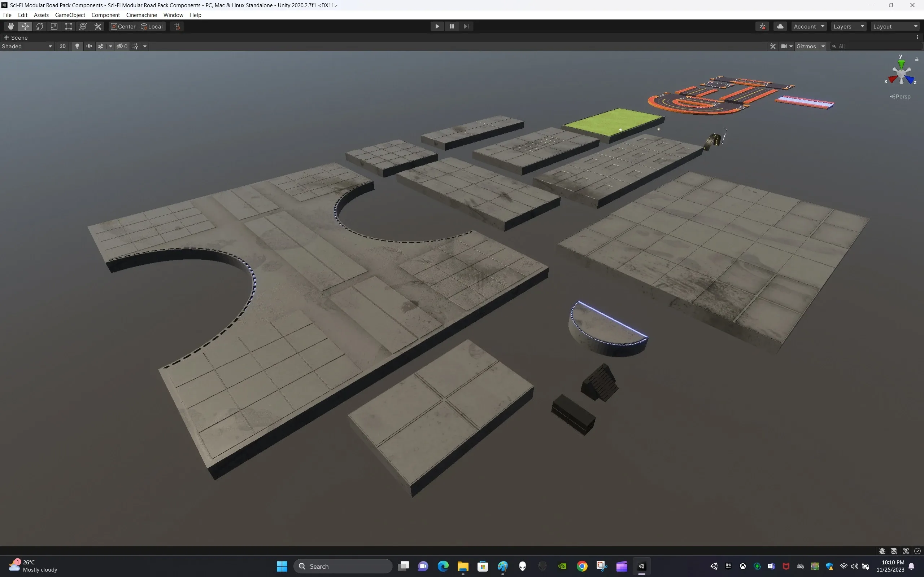924x577 pixels.
Task: Open the Layers dropdown
Action: pos(849,26)
